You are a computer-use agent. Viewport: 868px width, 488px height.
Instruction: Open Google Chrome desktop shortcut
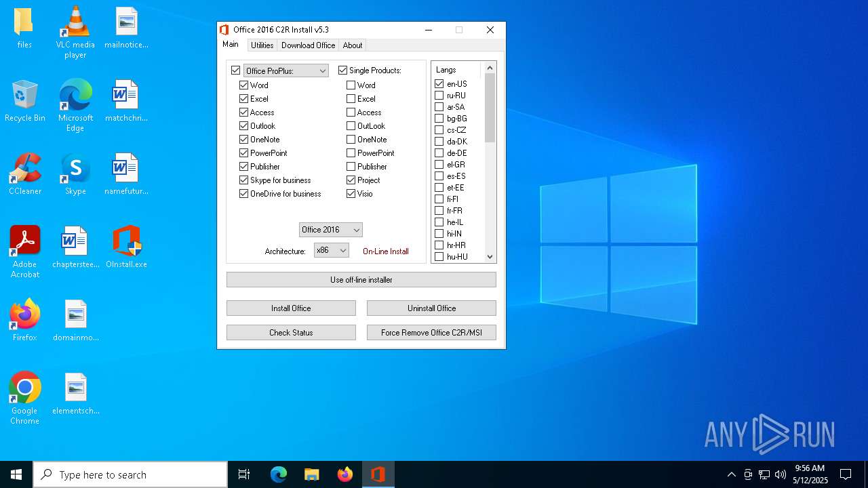pyautogui.click(x=24, y=398)
